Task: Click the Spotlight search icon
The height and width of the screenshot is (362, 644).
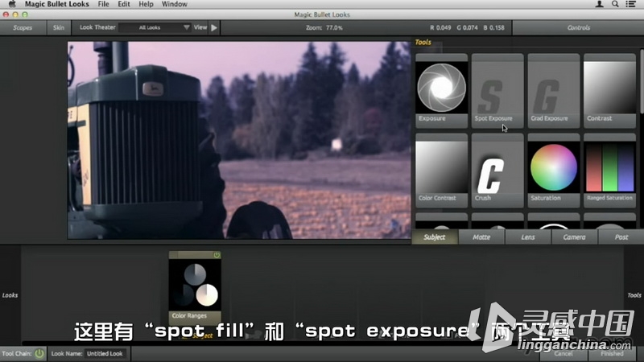Action: [615, 4]
